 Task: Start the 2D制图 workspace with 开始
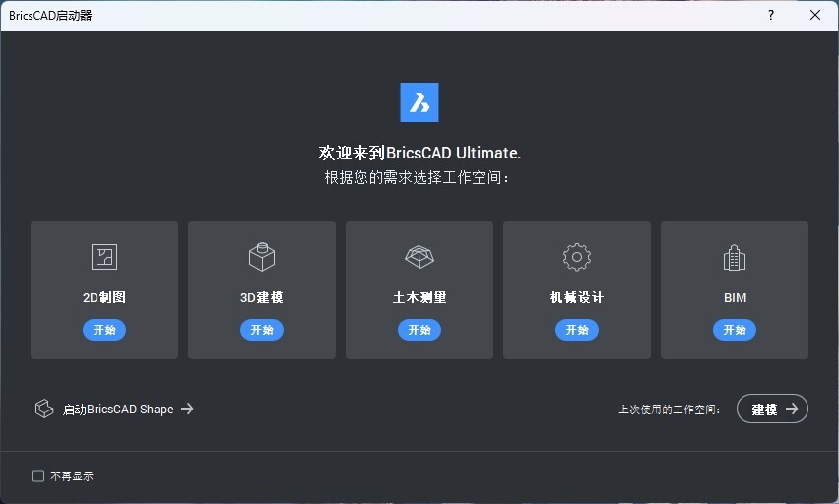click(104, 330)
